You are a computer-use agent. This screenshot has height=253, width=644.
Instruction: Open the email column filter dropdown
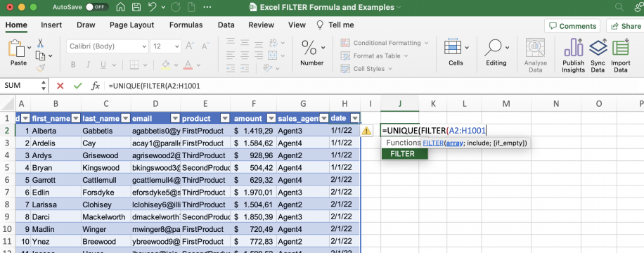(175, 119)
